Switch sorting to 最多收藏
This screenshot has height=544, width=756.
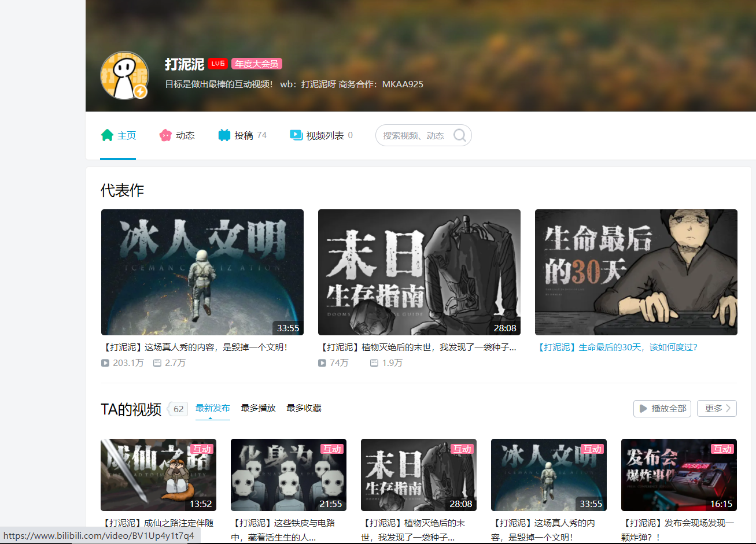pos(304,408)
